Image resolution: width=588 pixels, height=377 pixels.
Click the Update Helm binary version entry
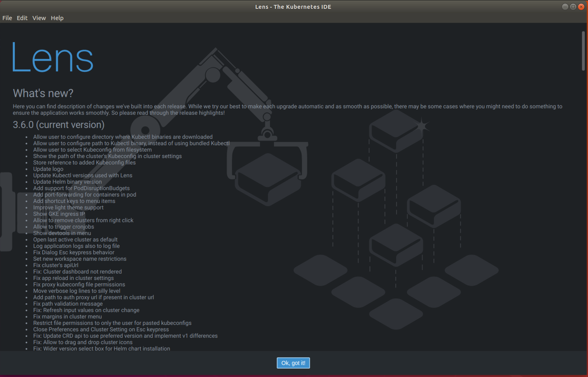coord(67,182)
